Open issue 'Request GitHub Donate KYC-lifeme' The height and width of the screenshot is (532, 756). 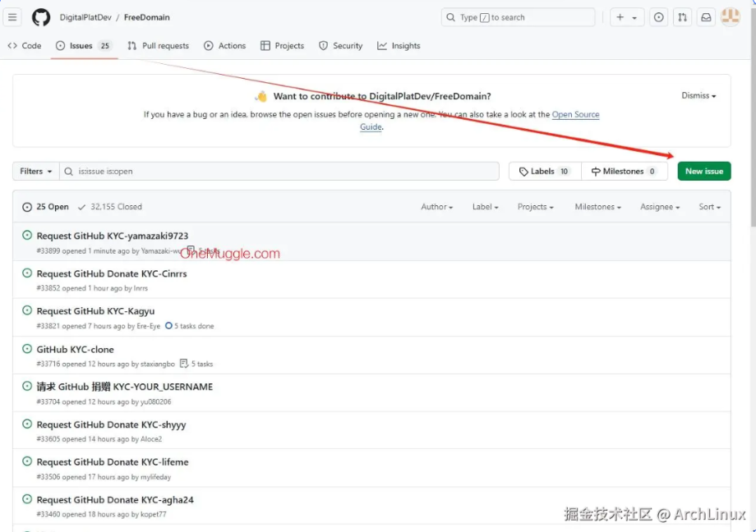click(113, 461)
